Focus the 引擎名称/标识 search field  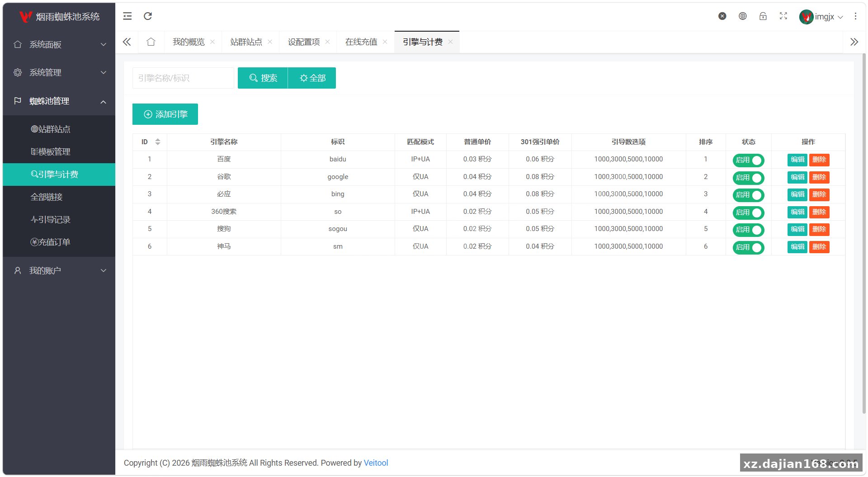click(183, 78)
